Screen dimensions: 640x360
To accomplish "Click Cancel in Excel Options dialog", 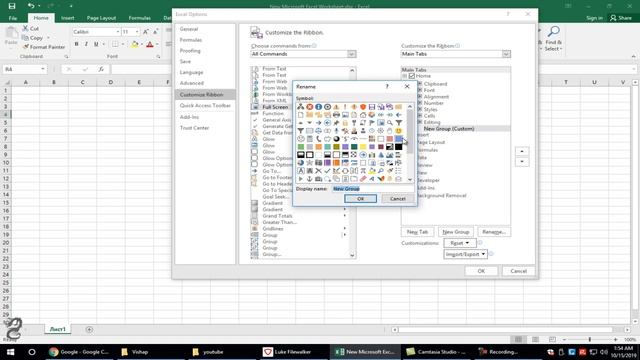I will [518, 271].
